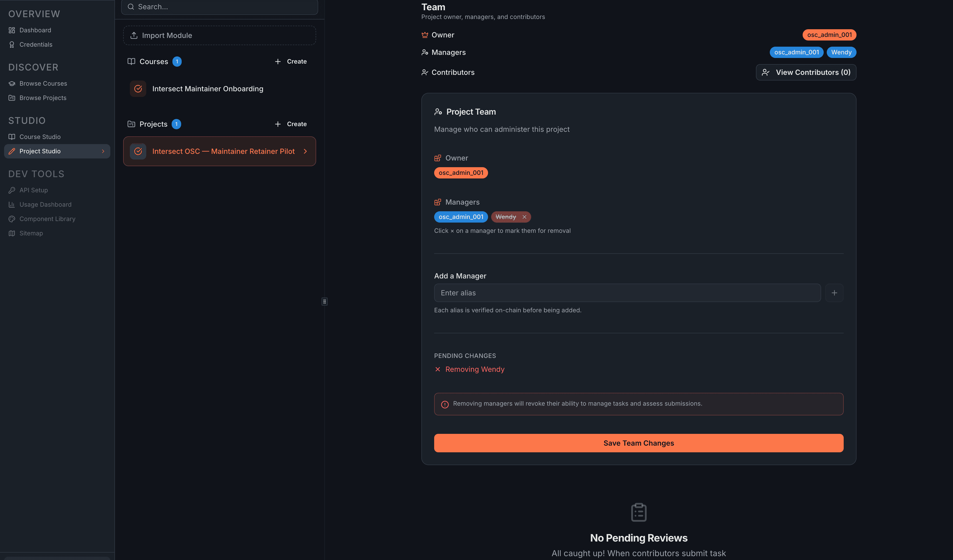Switch to Browse Projects

click(x=43, y=97)
